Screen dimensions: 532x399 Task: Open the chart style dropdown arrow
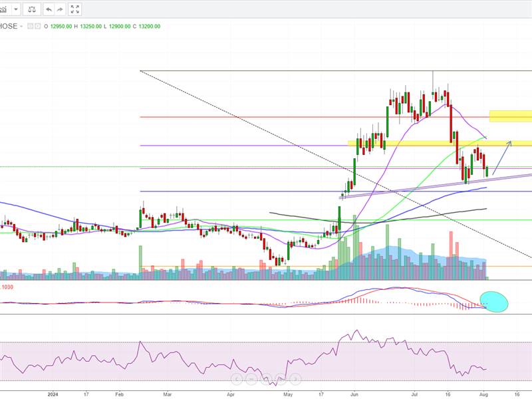(15, 9)
